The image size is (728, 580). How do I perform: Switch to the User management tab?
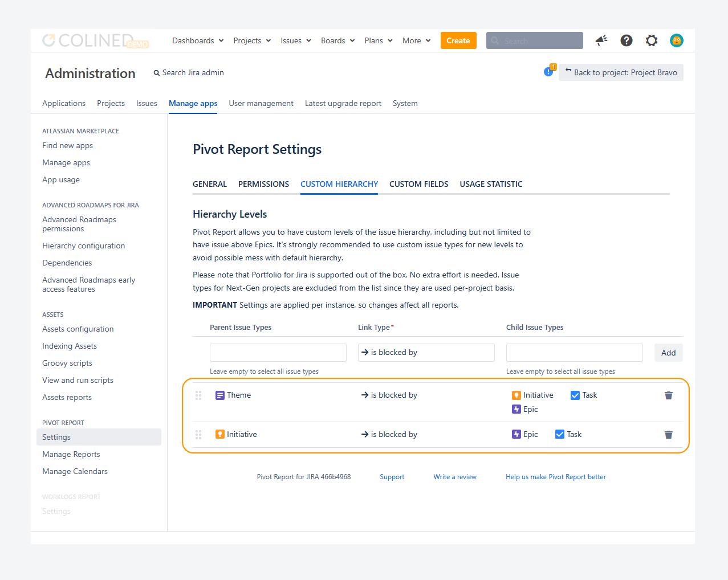261,103
